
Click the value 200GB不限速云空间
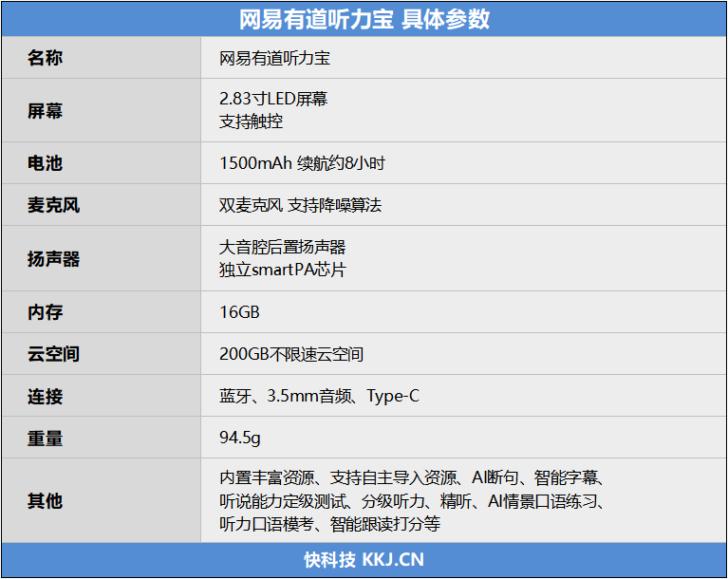point(291,354)
